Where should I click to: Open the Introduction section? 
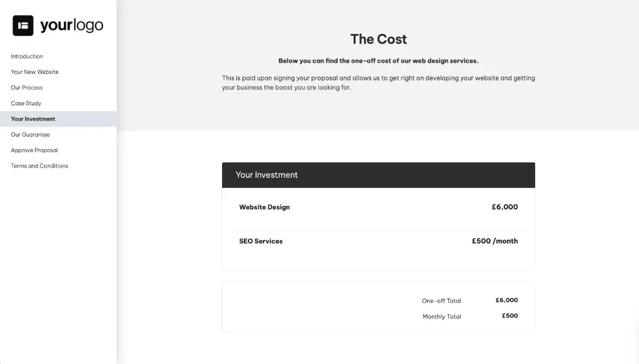point(27,56)
